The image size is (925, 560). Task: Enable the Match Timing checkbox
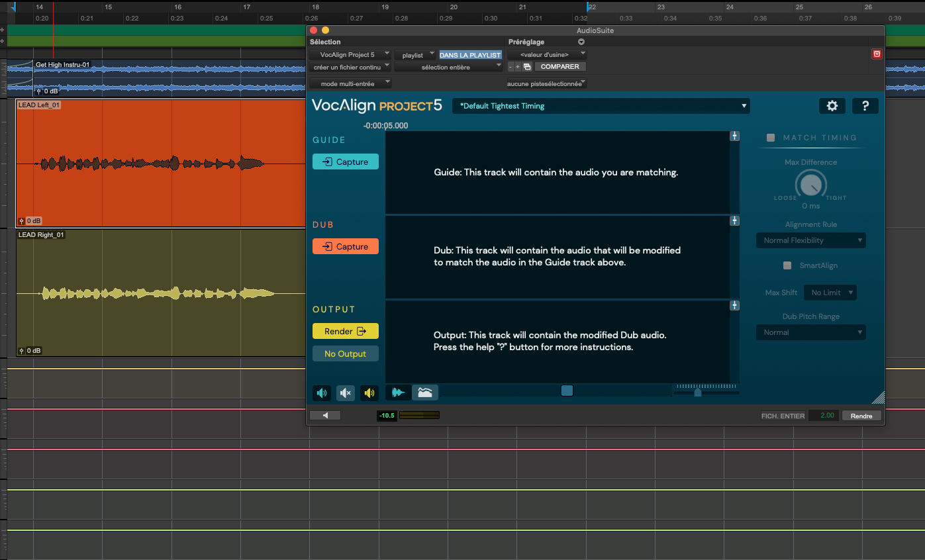point(771,138)
